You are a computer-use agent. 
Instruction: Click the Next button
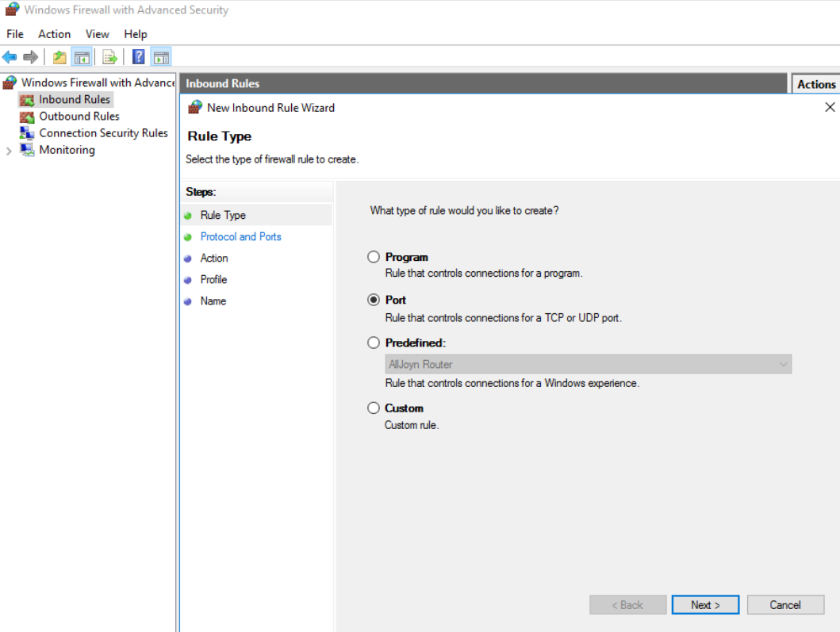tap(704, 605)
